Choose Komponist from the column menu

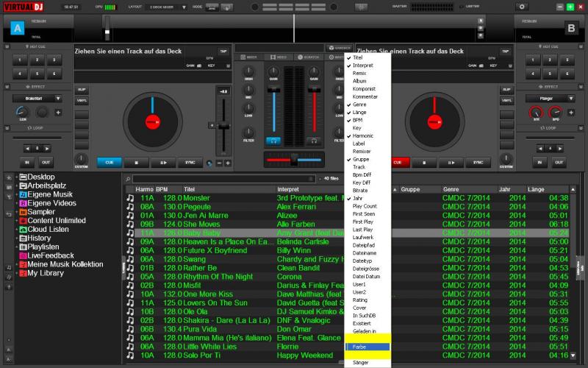coord(365,89)
